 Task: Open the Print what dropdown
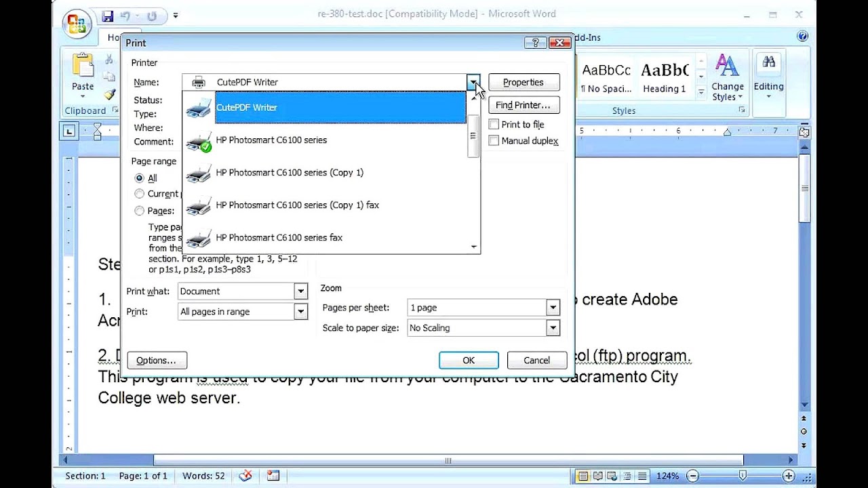click(x=301, y=291)
